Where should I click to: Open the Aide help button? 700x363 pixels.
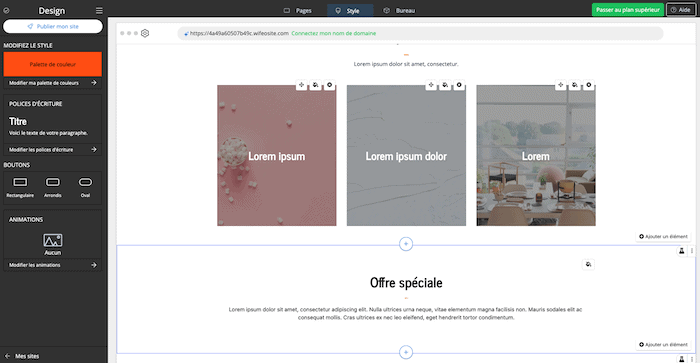click(x=681, y=10)
